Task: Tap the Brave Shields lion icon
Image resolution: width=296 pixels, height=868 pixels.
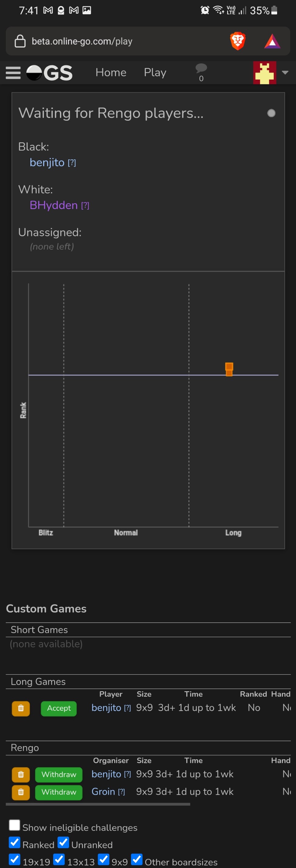Action: 238,41
